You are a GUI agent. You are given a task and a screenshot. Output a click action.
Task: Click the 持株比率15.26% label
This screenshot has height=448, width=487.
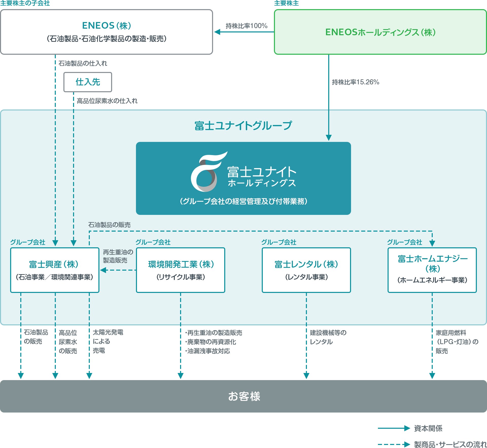(x=355, y=82)
